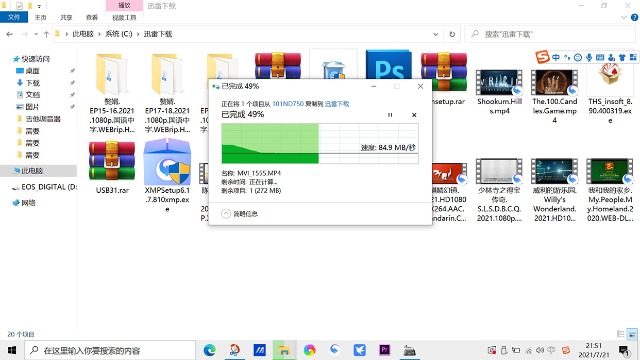The image size is (640, 360).
Task: Cancel the MVI_1555.MP4 copy transfer
Action: pyautogui.click(x=414, y=115)
